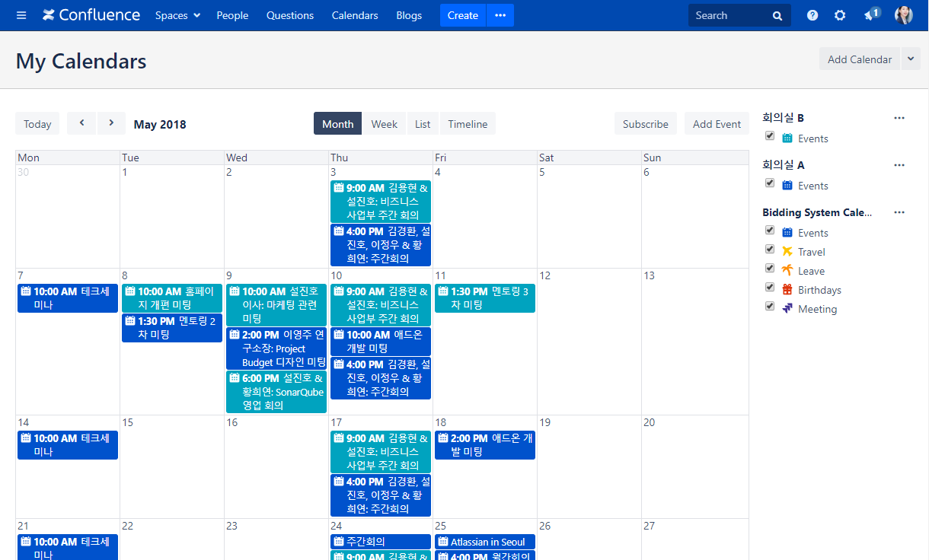Screen dimensions: 929x560
Task: Open the Add Calendar dropdown arrow
Action: click(911, 59)
